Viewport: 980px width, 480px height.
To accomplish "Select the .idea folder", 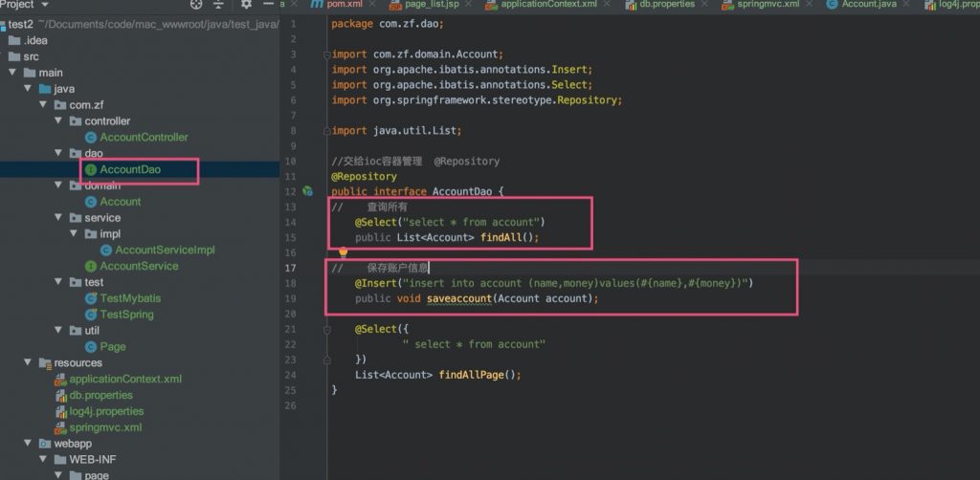I will (x=35, y=40).
